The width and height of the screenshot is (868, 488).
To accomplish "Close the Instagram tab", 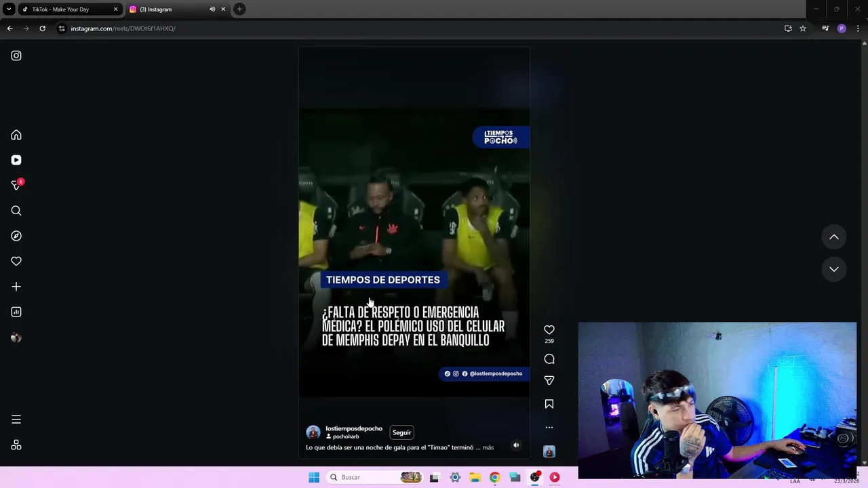I will pos(223,9).
